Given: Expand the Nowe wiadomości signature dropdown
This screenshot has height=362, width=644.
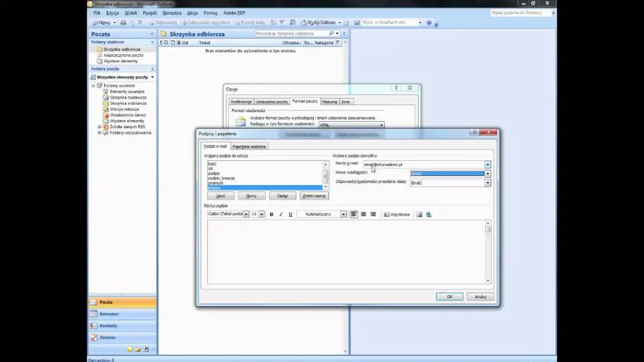Looking at the screenshot, I should pyautogui.click(x=487, y=174).
